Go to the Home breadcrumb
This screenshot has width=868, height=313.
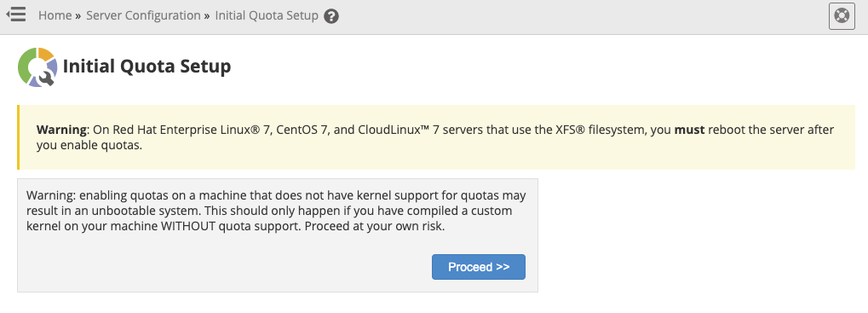click(55, 15)
